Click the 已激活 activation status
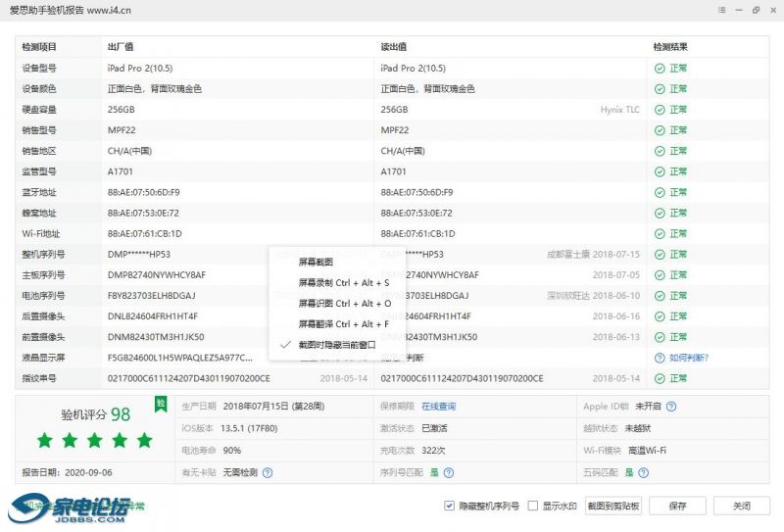Screen dimensions: 784x532 (x=434, y=428)
